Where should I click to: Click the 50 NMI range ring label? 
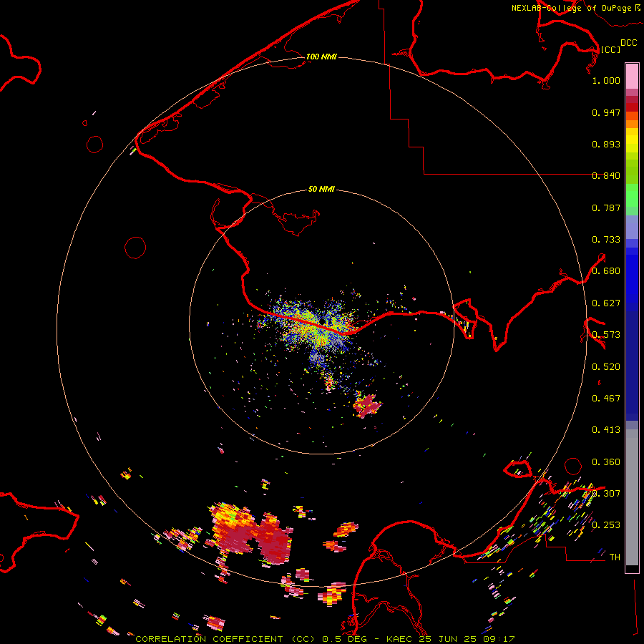pyautogui.click(x=321, y=189)
